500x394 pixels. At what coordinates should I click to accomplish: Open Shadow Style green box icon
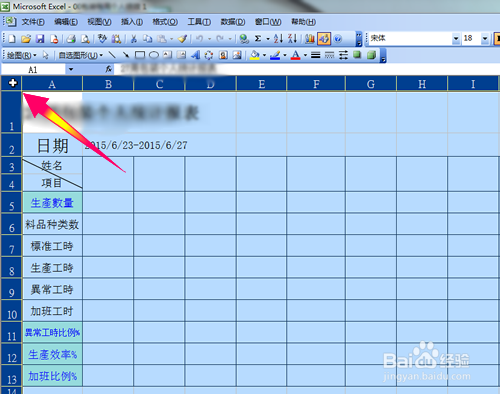point(357,55)
